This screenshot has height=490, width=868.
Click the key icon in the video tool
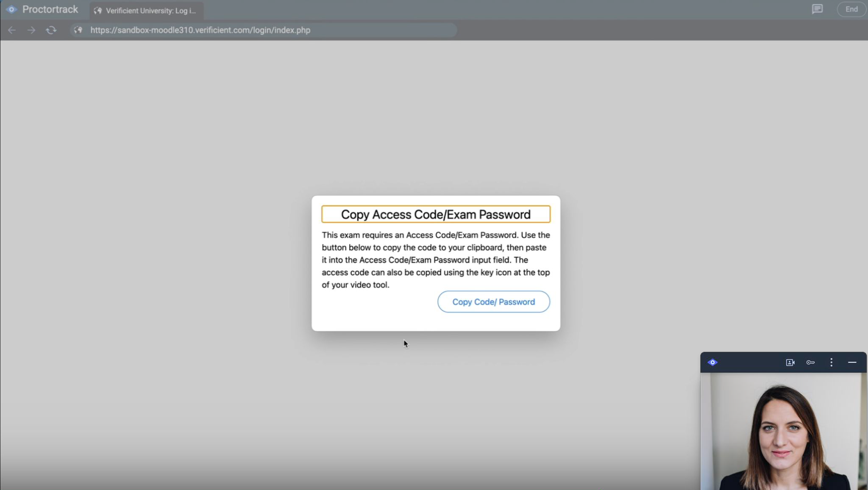pos(810,363)
